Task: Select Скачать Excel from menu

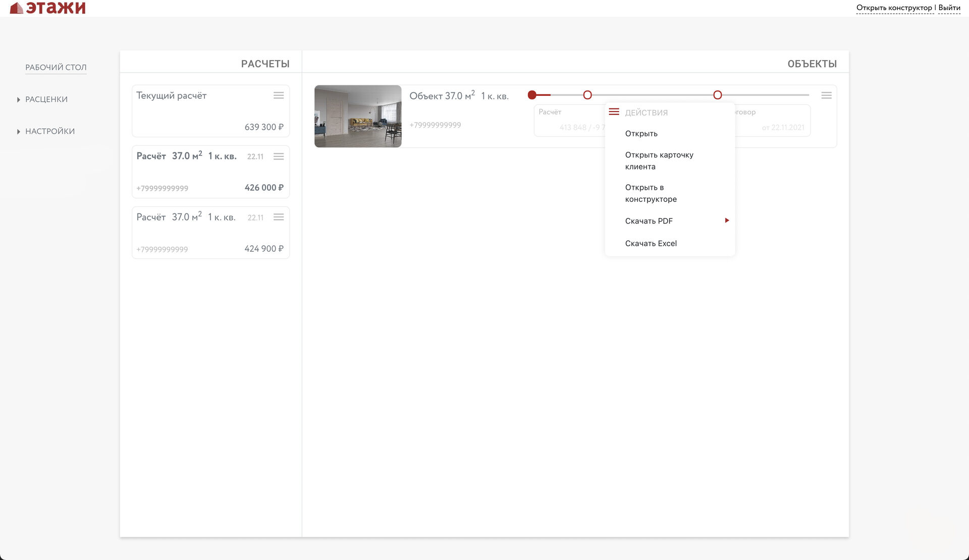Action: pos(651,243)
